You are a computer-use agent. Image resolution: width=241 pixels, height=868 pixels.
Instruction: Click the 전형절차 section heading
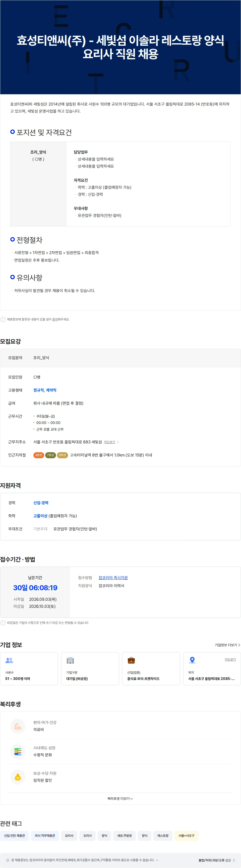[30, 240]
